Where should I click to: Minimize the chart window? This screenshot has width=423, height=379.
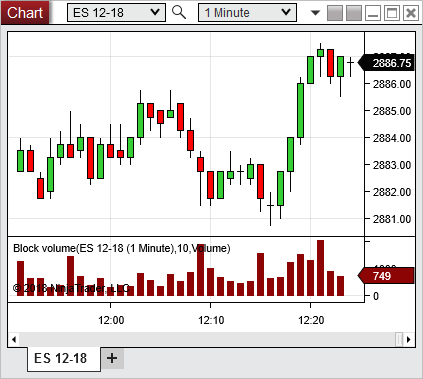tap(373, 13)
